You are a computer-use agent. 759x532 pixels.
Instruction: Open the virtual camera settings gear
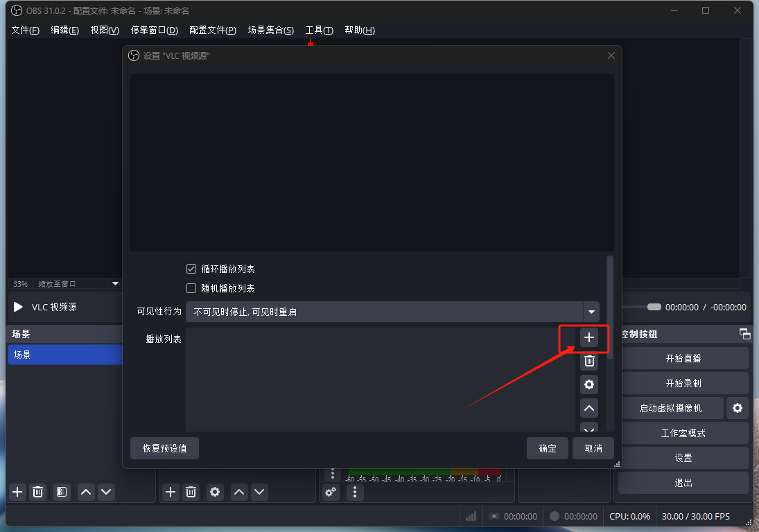(737, 408)
